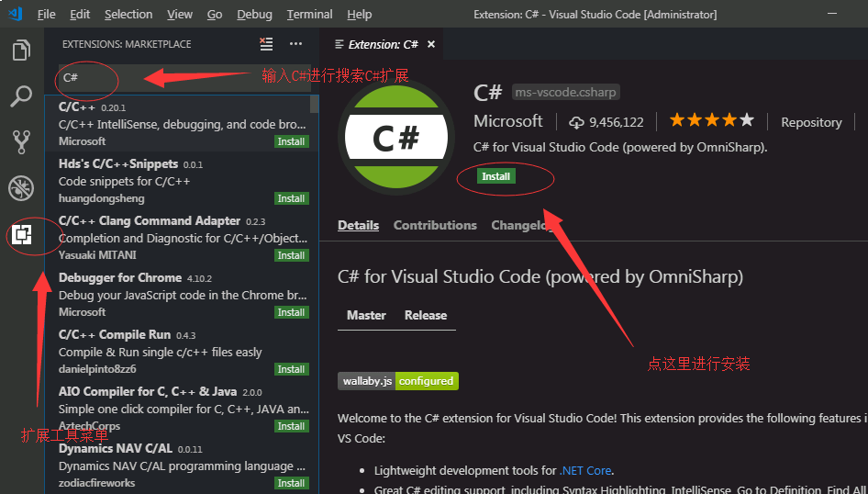This screenshot has width=868, height=494.
Task: Open the Repository link
Action: [811, 122]
